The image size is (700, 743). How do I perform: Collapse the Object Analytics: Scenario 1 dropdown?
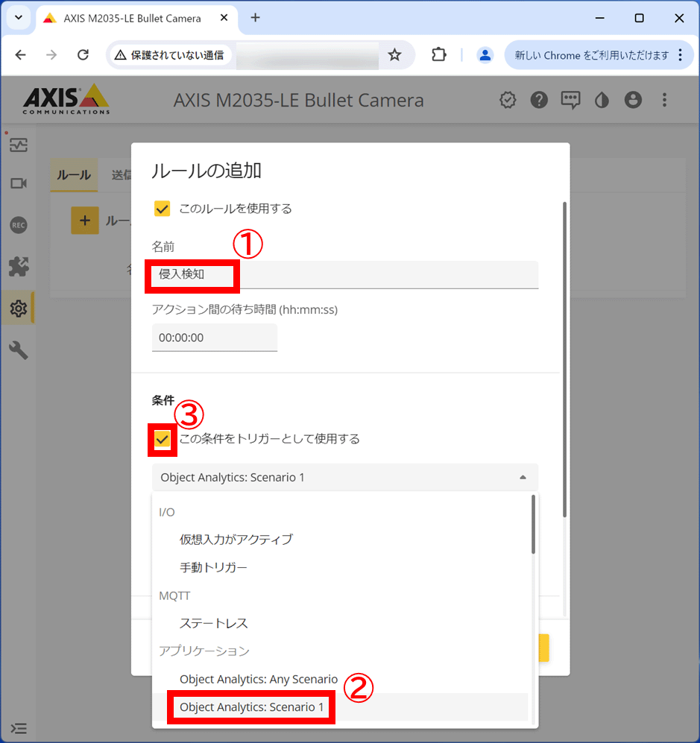click(345, 477)
